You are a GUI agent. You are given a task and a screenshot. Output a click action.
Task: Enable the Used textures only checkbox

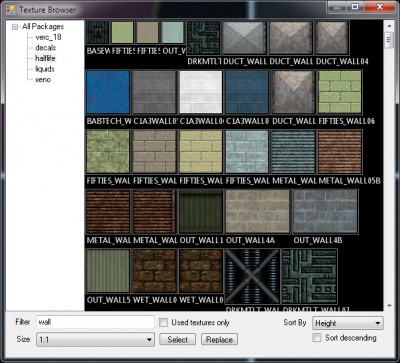[163, 322]
